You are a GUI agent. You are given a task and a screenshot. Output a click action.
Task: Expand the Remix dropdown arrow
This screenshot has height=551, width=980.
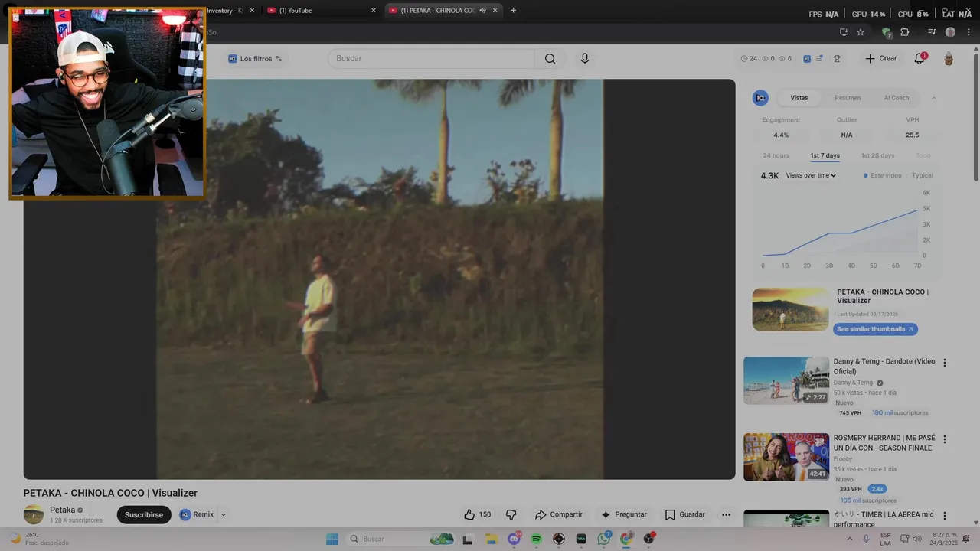tap(224, 515)
